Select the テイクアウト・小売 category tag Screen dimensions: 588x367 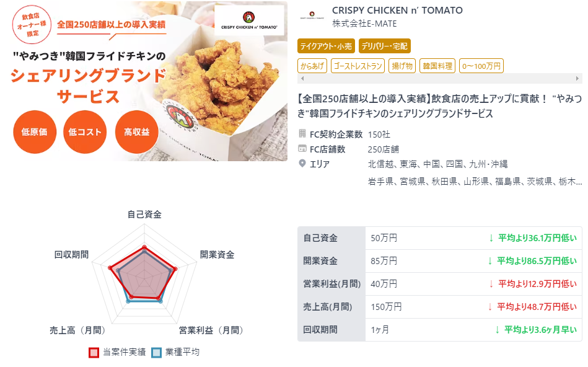(326, 46)
